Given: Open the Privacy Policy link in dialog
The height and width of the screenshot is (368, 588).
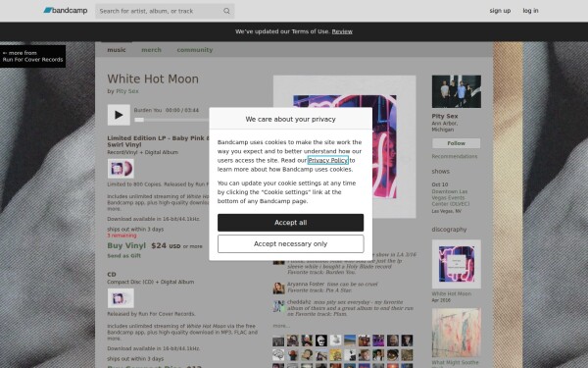Looking at the screenshot, I should (x=327, y=160).
